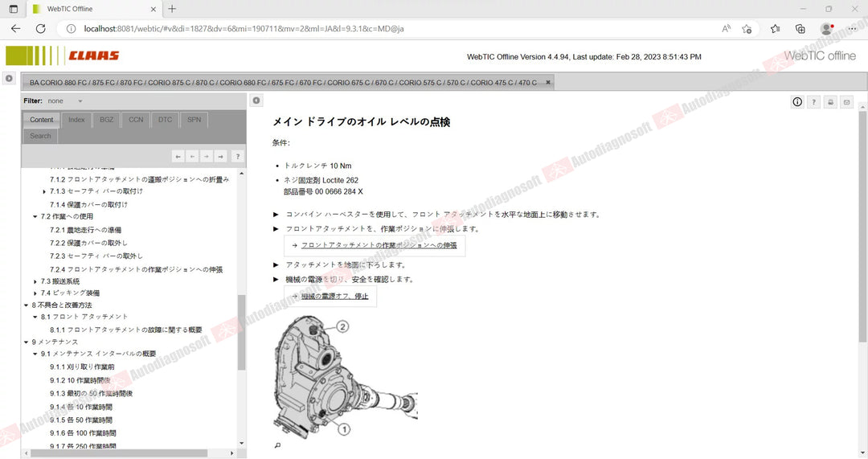Click the gearbox drive illustration
Screen dimensions: 868x459
click(345, 376)
